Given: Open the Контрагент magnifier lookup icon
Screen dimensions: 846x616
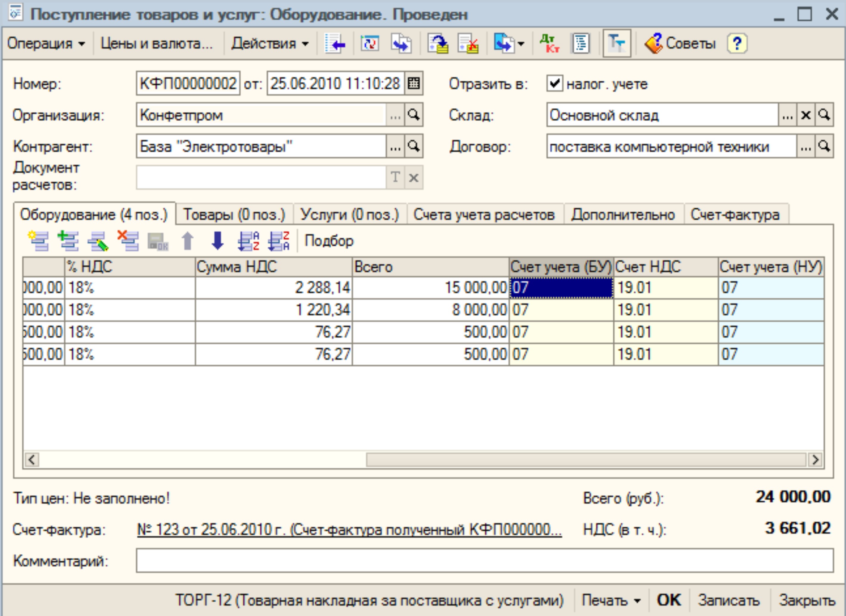Looking at the screenshot, I should pos(414,146).
